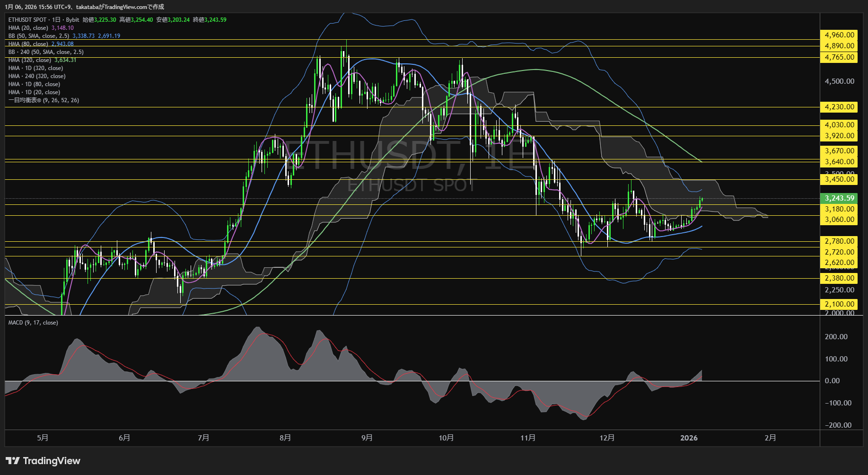Click the 8月 label on the time axis
Screen dimensions: 868x475
point(285,438)
